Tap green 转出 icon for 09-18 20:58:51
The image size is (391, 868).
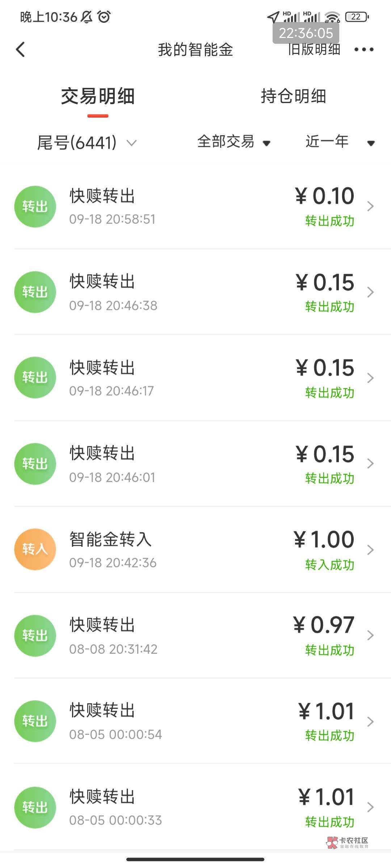[x=35, y=207]
